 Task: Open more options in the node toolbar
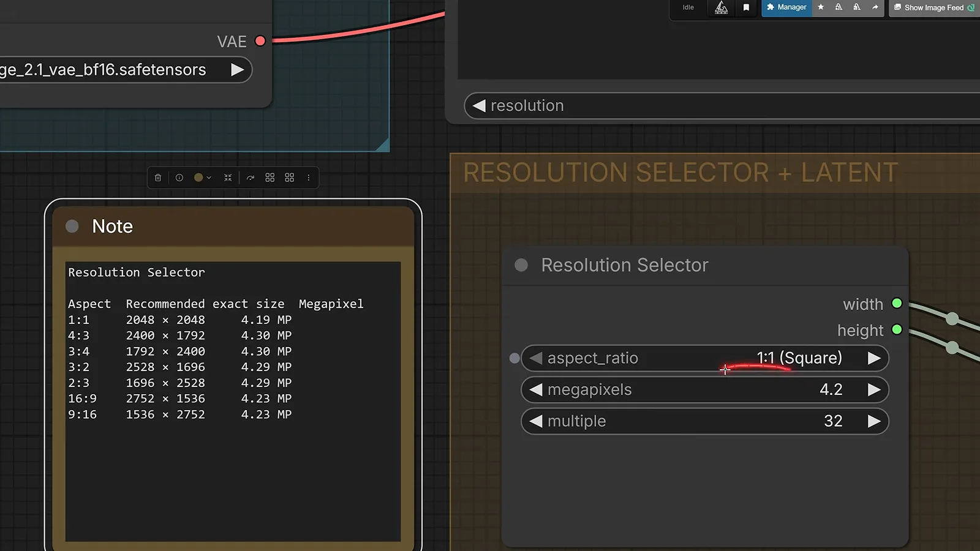pos(309,178)
